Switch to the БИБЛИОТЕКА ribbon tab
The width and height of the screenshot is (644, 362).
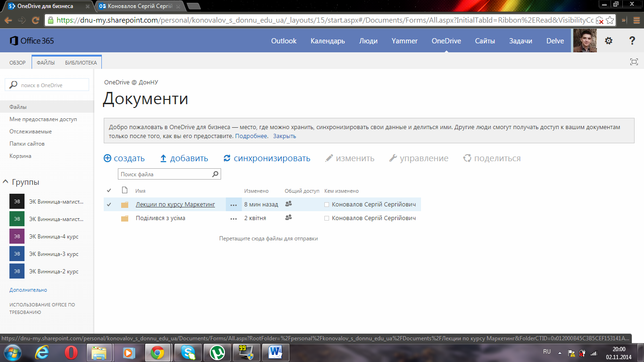(x=81, y=63)
